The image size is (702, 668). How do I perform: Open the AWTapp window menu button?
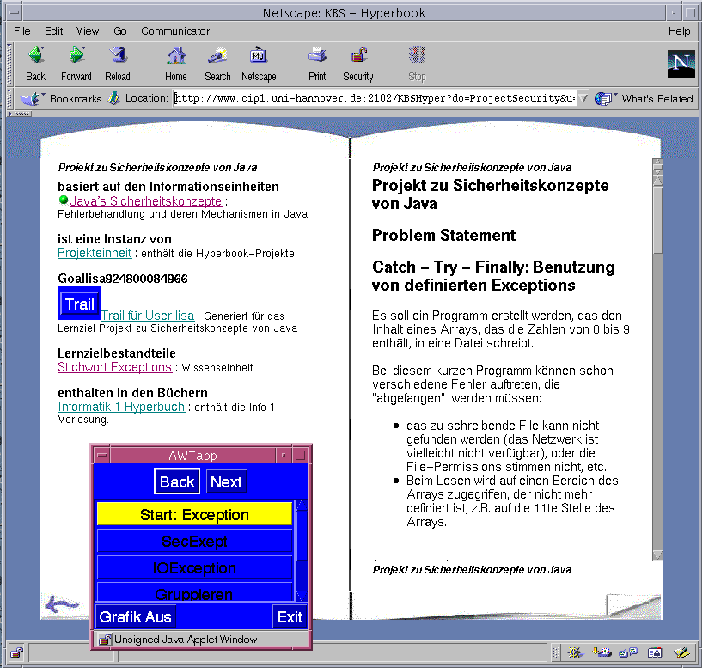(103, 455)
